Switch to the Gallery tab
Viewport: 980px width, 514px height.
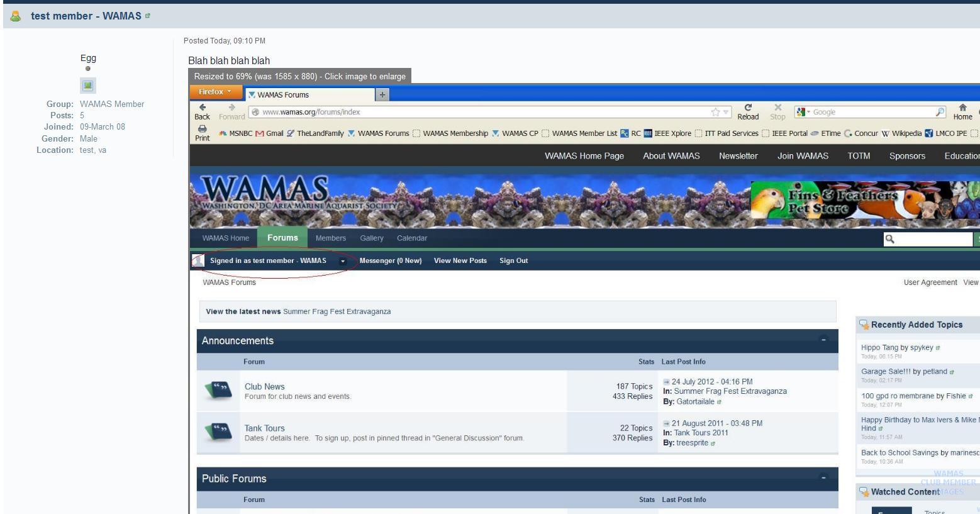pos(372,238)
